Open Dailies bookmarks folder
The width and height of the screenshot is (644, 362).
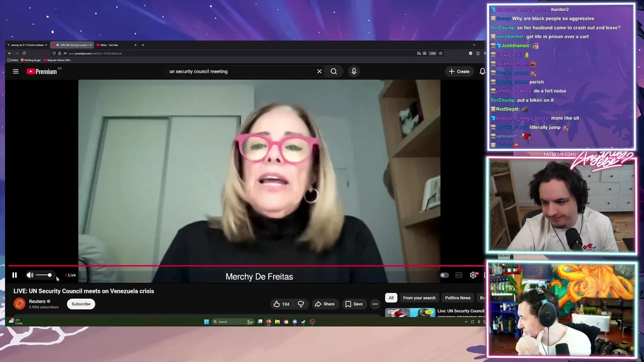tap(13, 60)
